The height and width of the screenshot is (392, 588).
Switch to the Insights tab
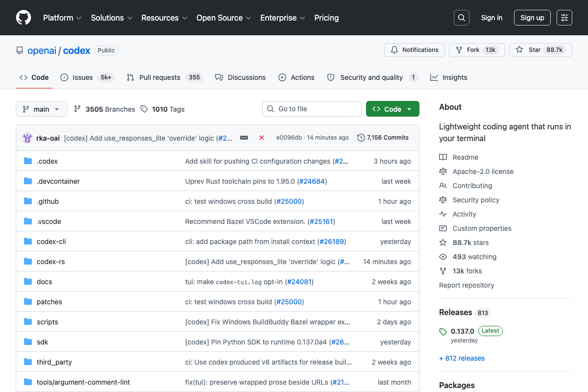click(449, 77)
